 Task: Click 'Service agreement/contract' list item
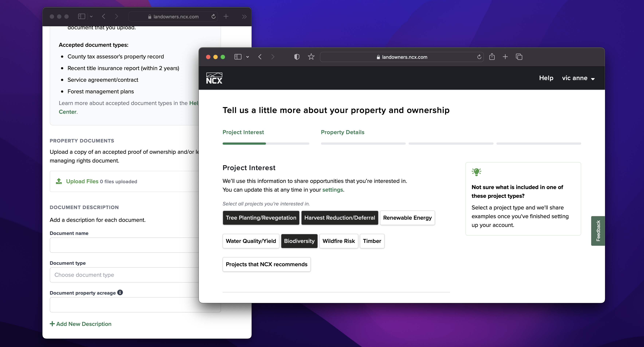point(103,80)
